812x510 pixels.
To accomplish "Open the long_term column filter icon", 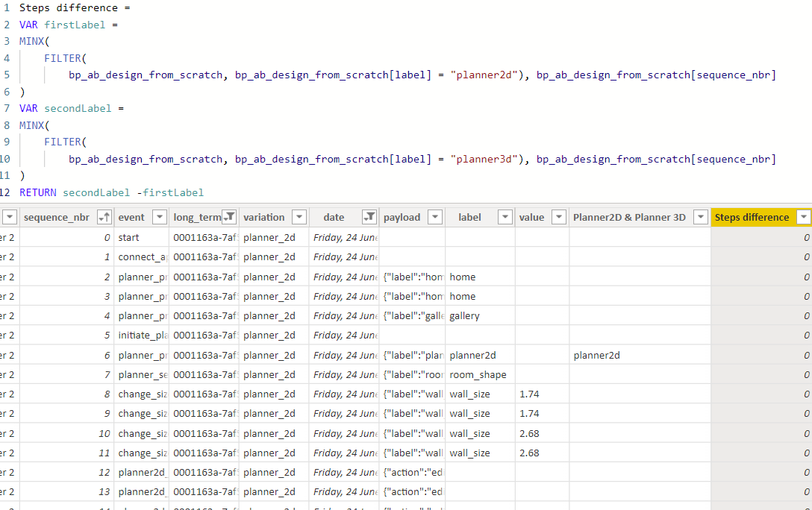I will pyautogui.click(x=229, y=217).
